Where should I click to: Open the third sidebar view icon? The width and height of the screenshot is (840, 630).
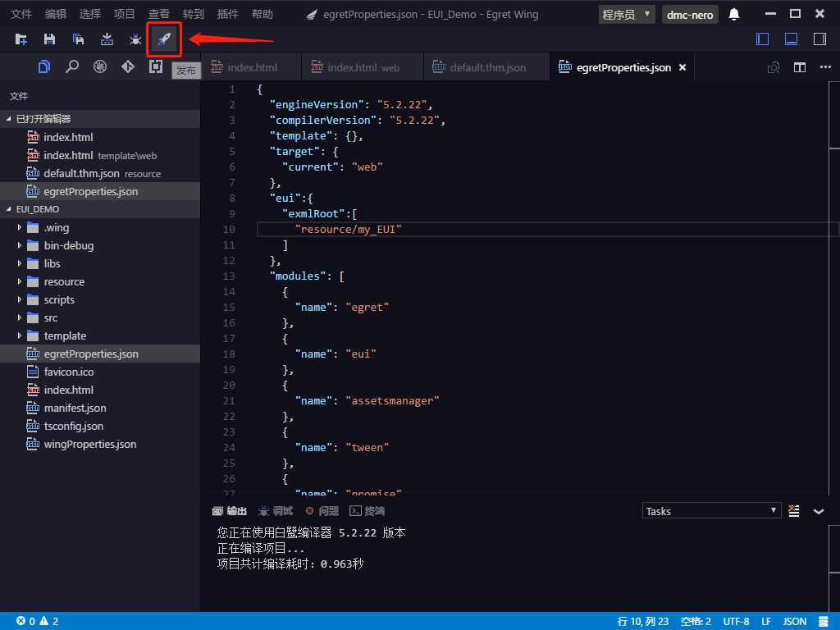(99, 67)
